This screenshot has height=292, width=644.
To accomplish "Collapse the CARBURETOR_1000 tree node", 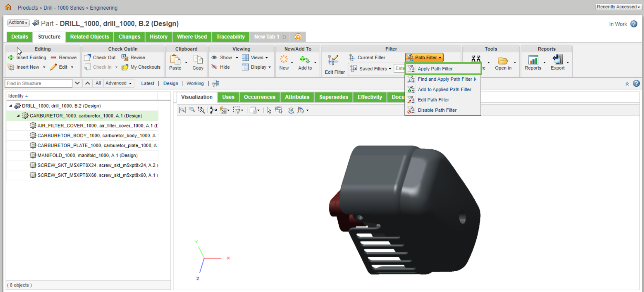I will [x=18, y=116].
